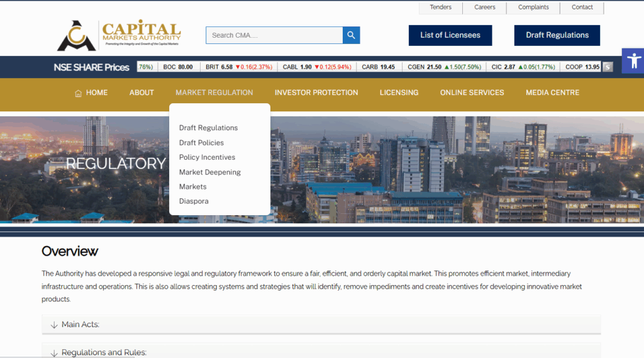The image size is (644, 358).
Task: Open the INVESTOR PROTECTION menu
Action: click(x=316, y=93)
